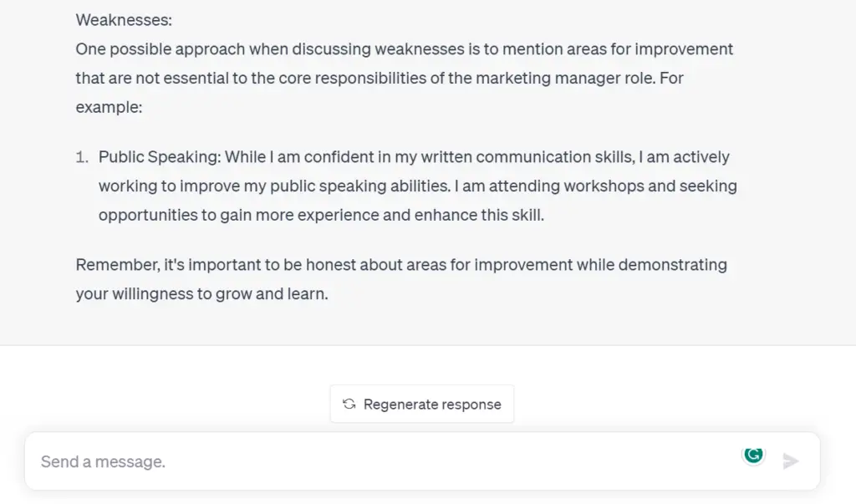856x504 pixels.
Task: Click the Public Speaking: list item label
Action: tap(160, 157)
